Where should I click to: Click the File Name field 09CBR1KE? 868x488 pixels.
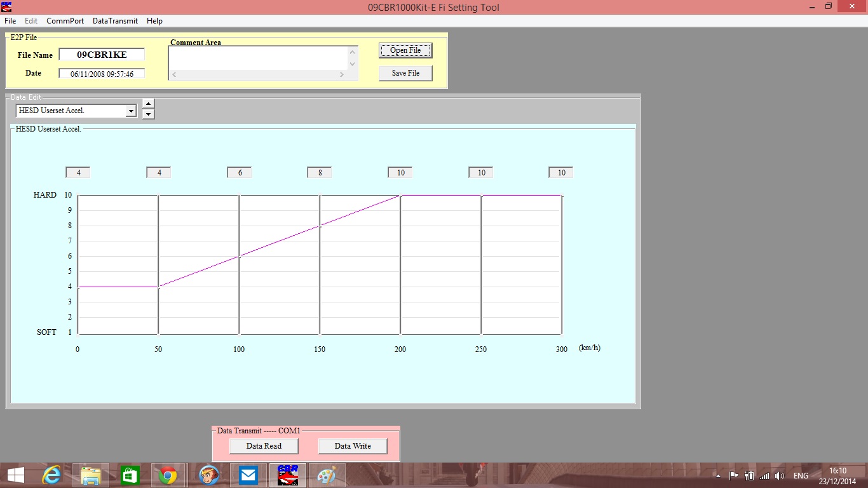click(x=102, y=55)
